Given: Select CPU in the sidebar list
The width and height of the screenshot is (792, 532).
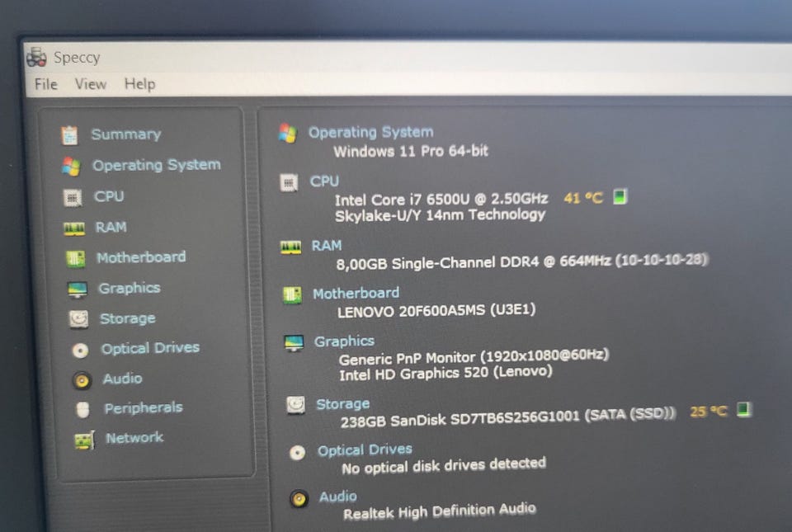Looking at the screenshot, I should [x=109, y=196].
